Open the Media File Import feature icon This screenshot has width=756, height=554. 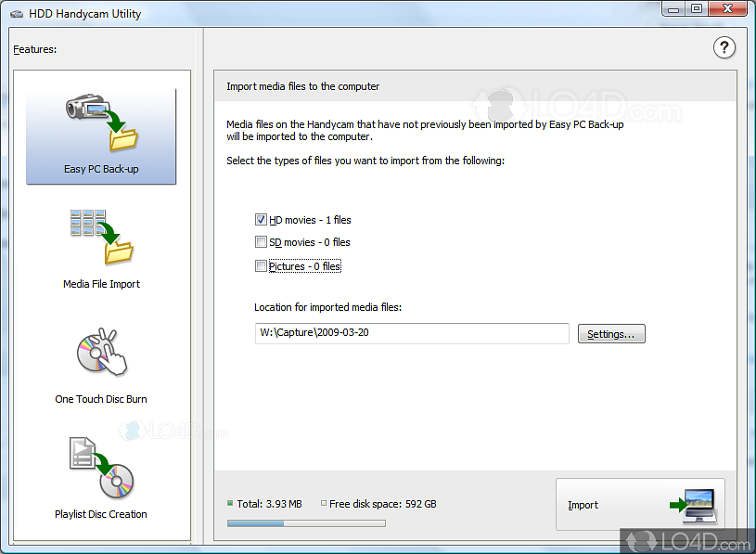(x=102, y=238)
